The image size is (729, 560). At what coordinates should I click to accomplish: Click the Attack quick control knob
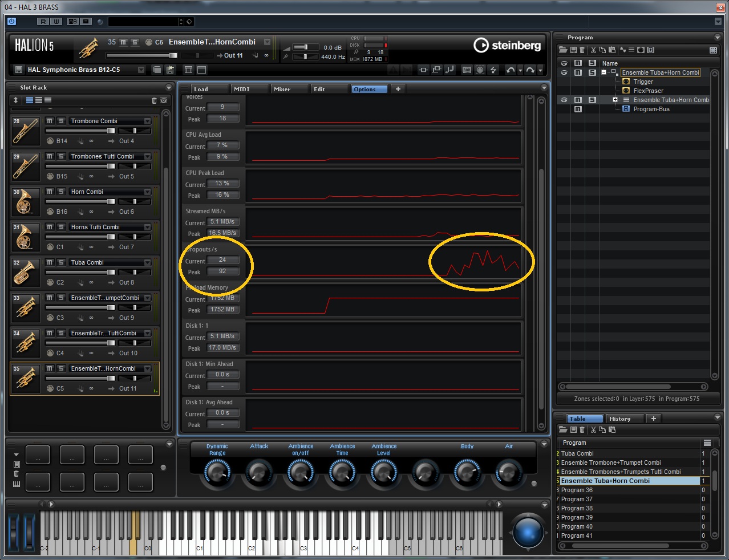click(x=258, y=472)
